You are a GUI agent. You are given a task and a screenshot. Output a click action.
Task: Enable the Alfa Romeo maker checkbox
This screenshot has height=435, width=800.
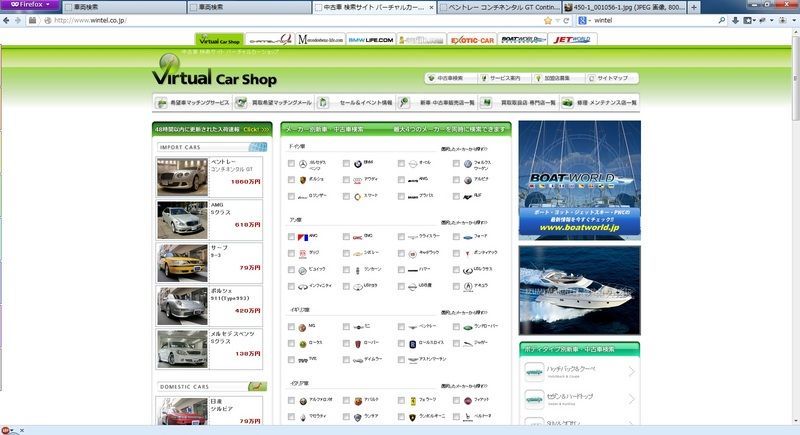point(291,401)
